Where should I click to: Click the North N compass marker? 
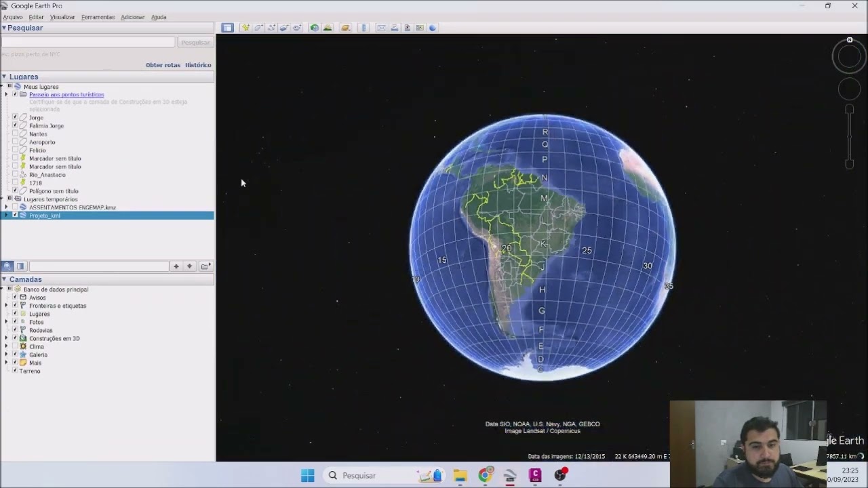tap(850, 40)
